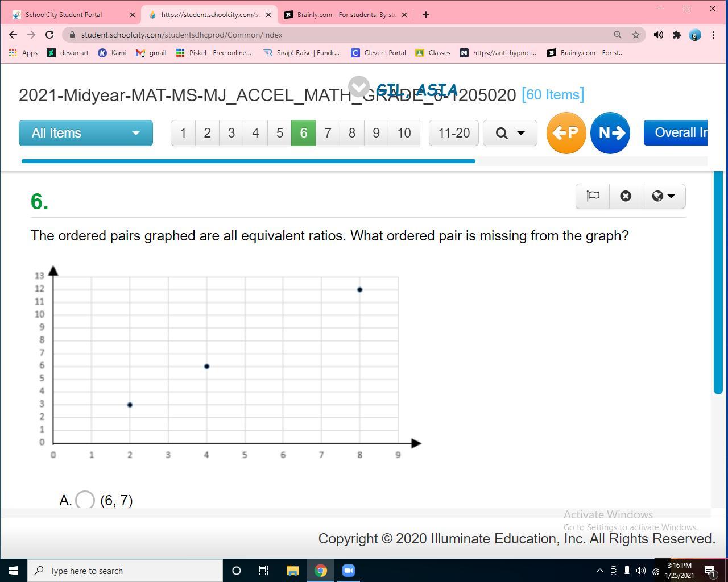Jump to question 2

coord(207,133)
